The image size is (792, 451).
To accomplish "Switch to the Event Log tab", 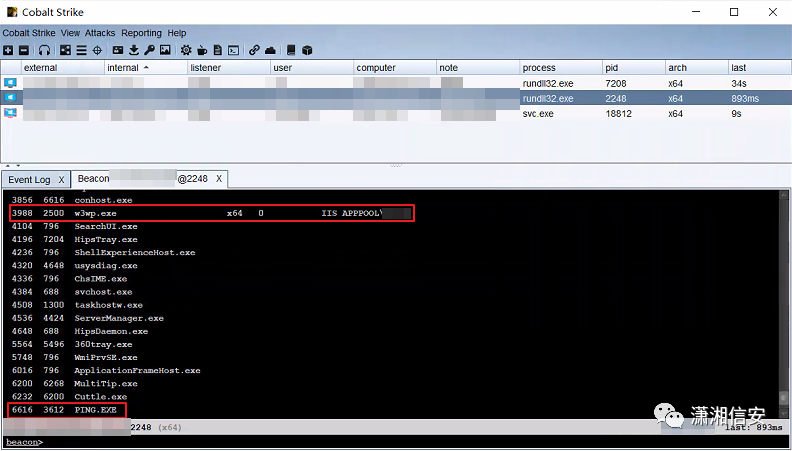I will coord(29,179).
